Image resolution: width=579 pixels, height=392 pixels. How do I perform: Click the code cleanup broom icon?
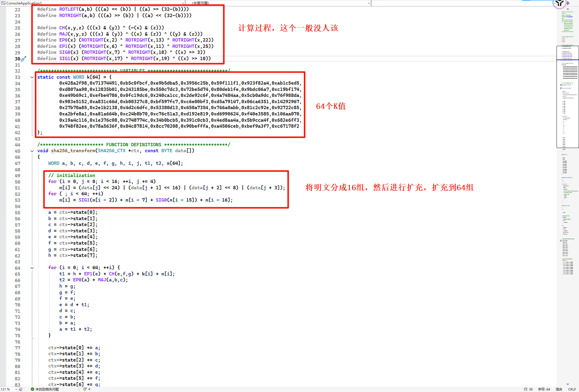coord(85,389)
